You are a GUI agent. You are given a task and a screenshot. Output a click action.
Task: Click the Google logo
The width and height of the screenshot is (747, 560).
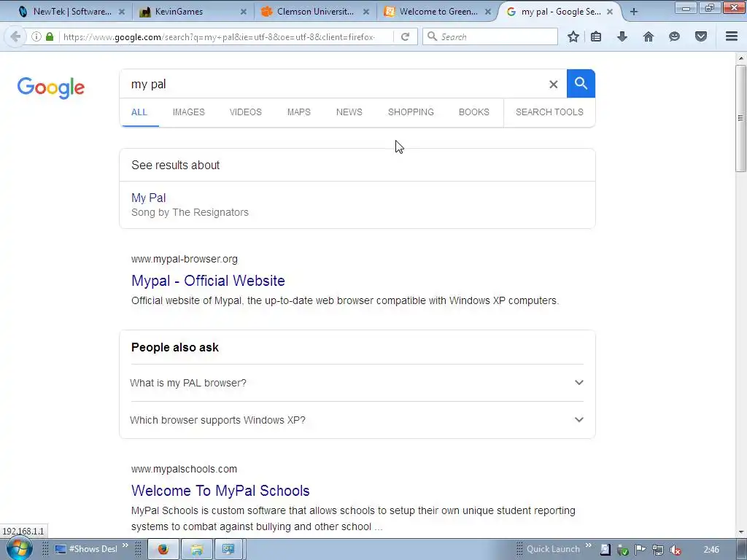(51, 87)
